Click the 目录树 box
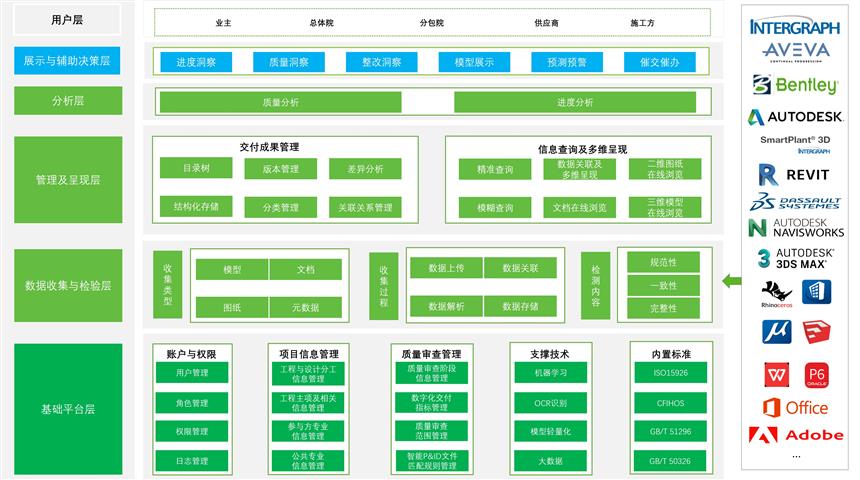Screen dimensions: 860x480 196,169
